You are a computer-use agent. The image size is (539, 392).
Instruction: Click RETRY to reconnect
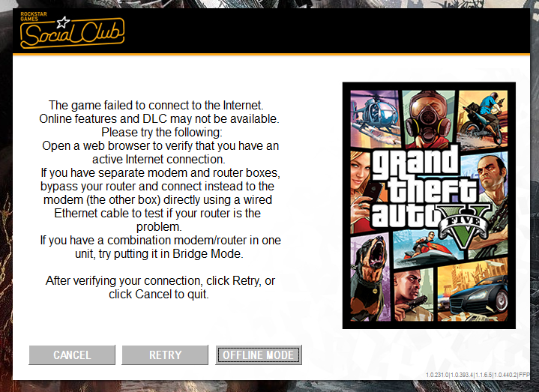165,355
